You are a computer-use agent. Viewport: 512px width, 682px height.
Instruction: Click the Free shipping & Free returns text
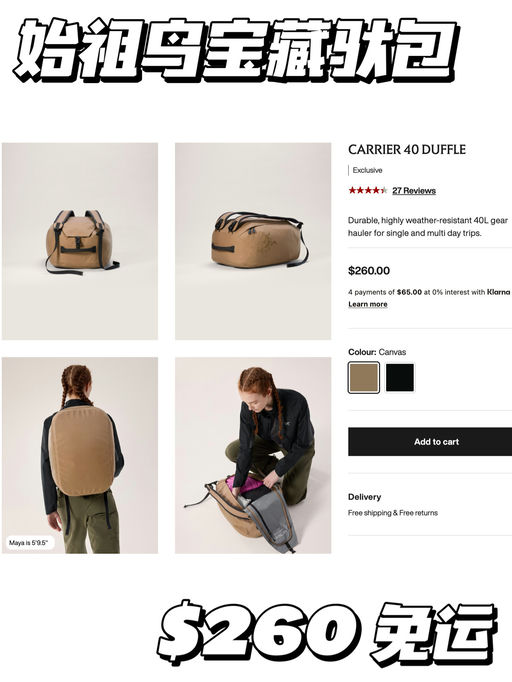click(393, 513)
